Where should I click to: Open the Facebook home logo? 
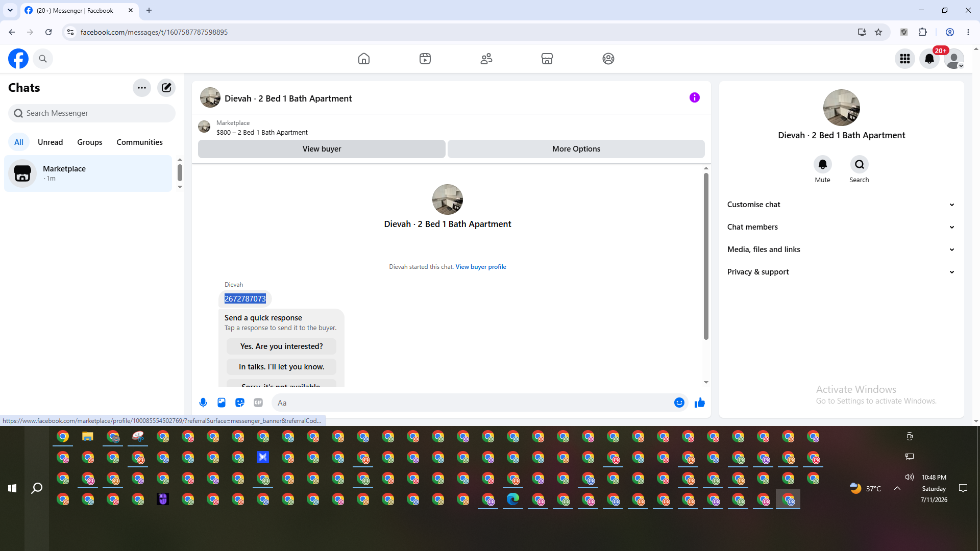[x=18, y=59]
